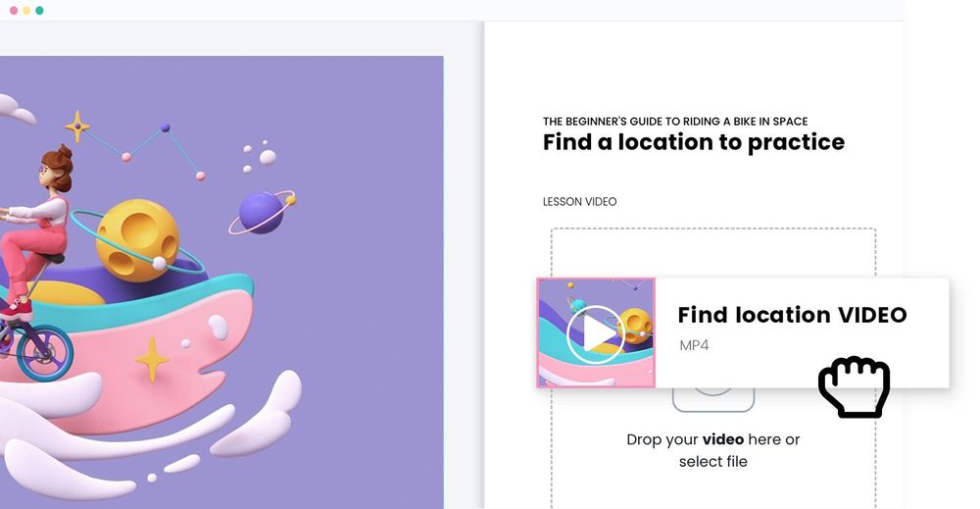The width and height of the screenshot is (980, 509).
Task: Select the "Find location VIDEO" file title
Action: coord(792,315)
